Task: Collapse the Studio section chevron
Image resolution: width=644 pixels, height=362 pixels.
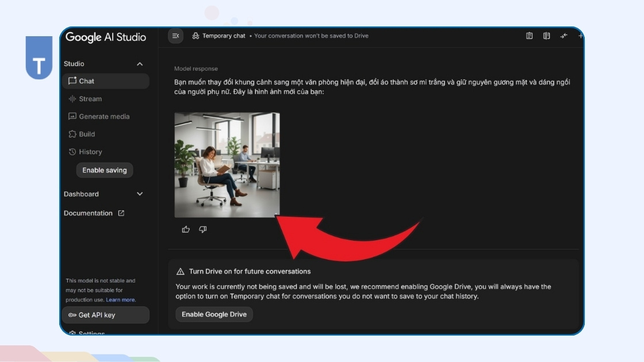Action: [140, 64]
